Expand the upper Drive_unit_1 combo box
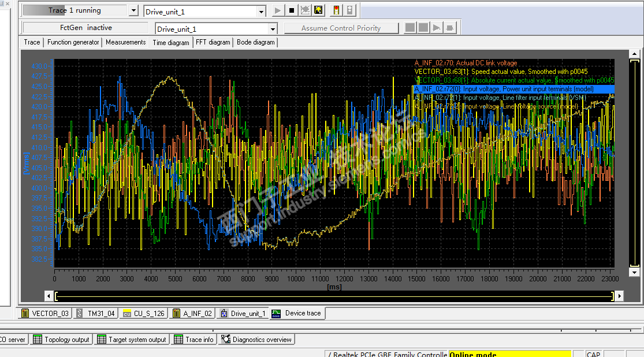The width and height of the screenshot is (644, 357). click(261, 12)
